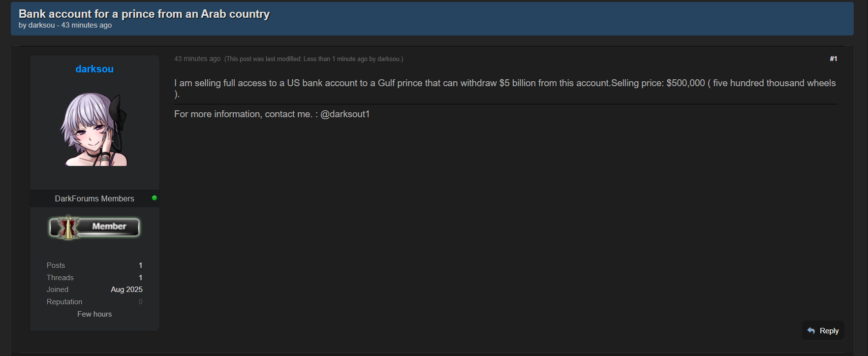Click the Reputation value 0

(x=140, y=302)
